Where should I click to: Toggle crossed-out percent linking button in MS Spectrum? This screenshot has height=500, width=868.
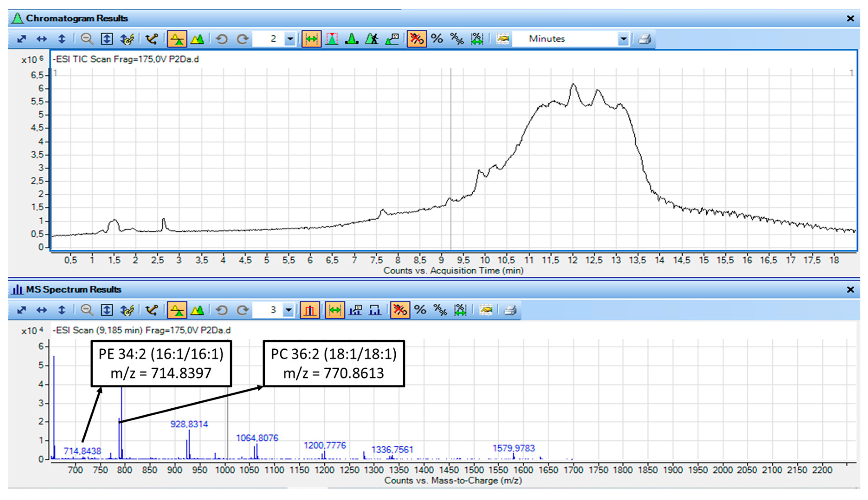point(400,310)
